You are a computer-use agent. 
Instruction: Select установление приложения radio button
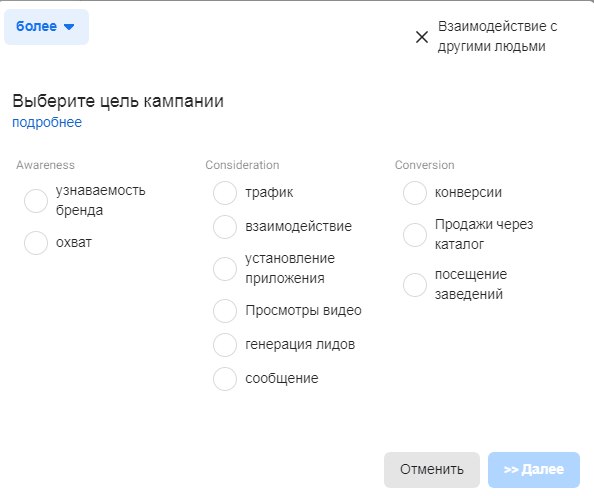click(225, 269)
